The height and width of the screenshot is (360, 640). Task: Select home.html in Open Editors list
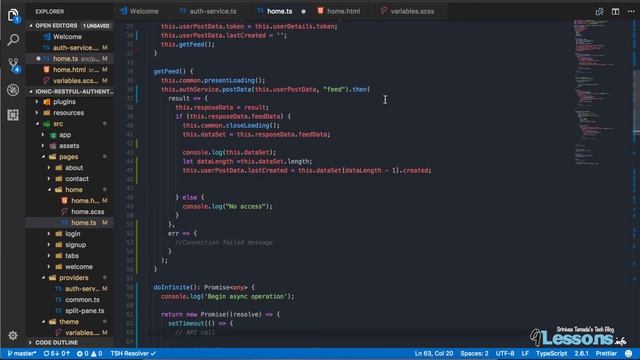[x=70, y=70]
